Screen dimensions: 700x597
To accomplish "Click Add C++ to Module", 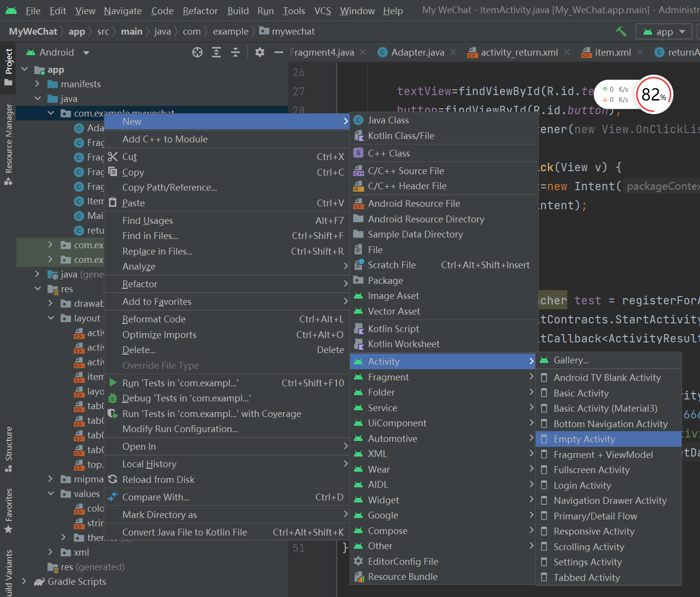I will (227, 139).
